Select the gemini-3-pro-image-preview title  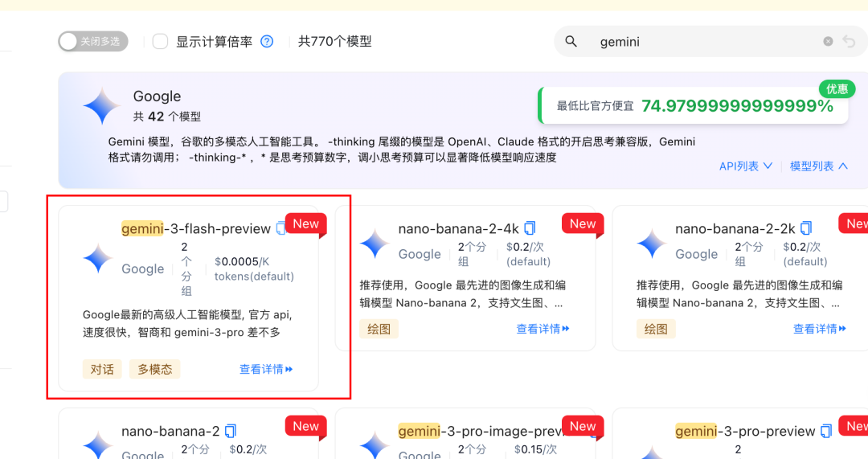(481, 432)
